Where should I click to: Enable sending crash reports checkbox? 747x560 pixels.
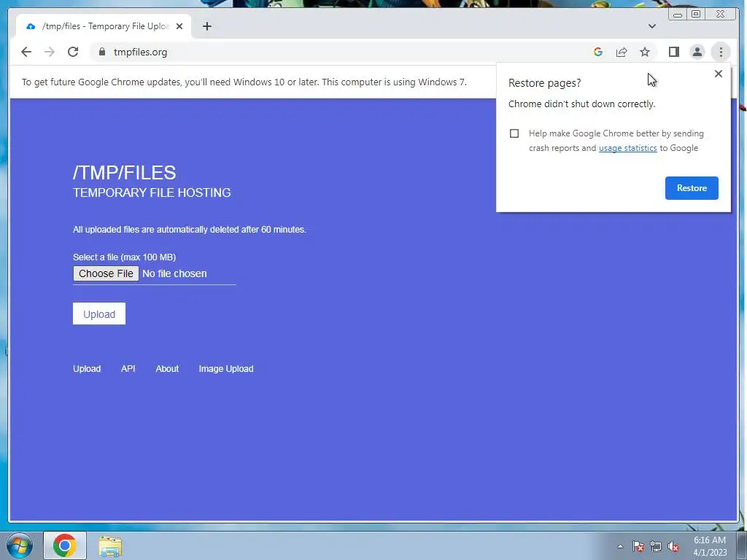514,133
